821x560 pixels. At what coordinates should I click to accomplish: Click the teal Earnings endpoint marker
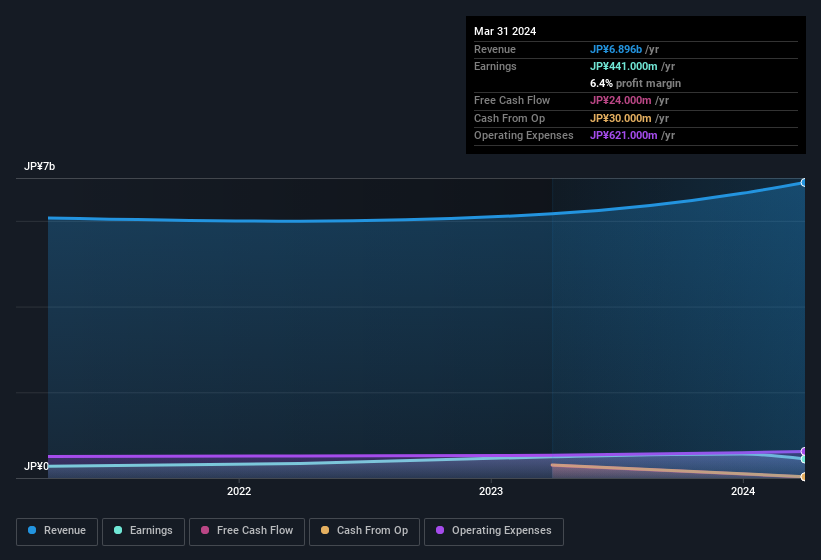click(x=804, y=459)
